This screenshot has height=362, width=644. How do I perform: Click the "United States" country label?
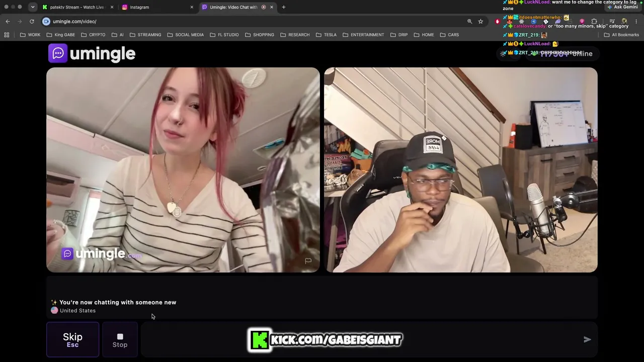coord(77,311)
